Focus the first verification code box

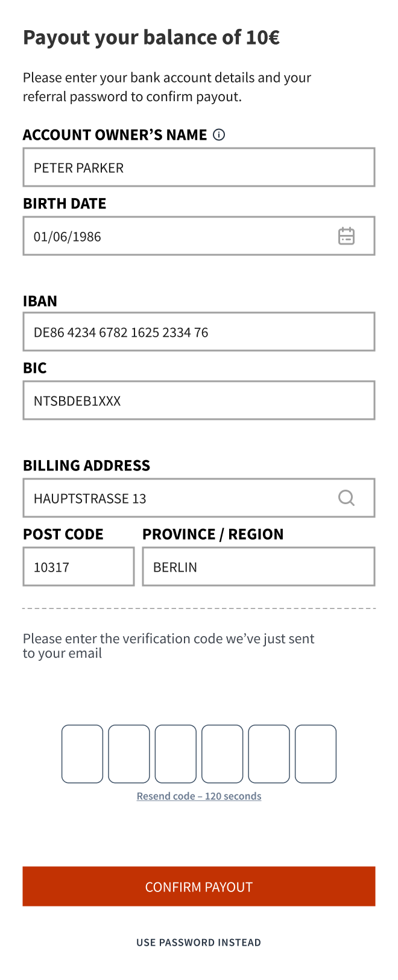pyautogui.click(x=83, y=754)
